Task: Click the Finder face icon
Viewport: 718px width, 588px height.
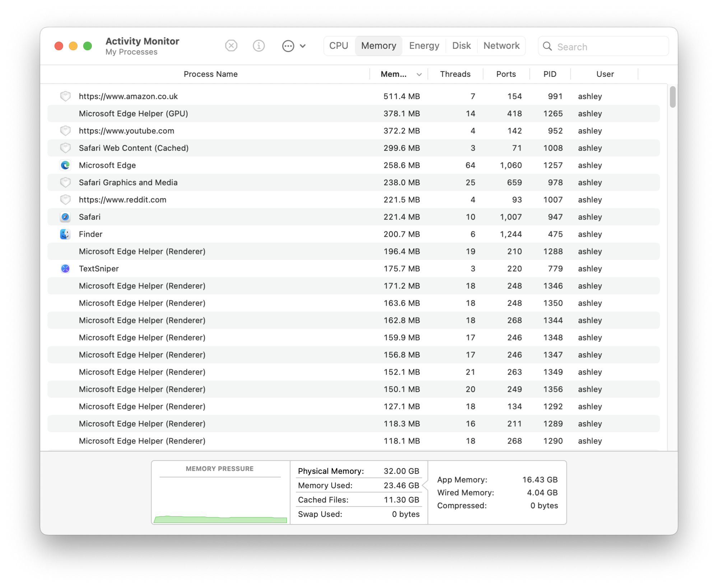Action: pos(65,234)
